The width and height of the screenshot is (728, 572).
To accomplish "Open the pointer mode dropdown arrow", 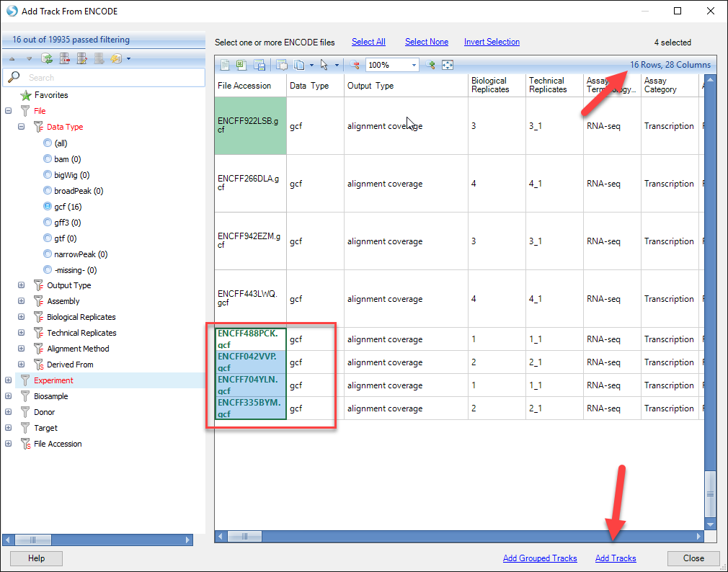I will pos(337,66).
